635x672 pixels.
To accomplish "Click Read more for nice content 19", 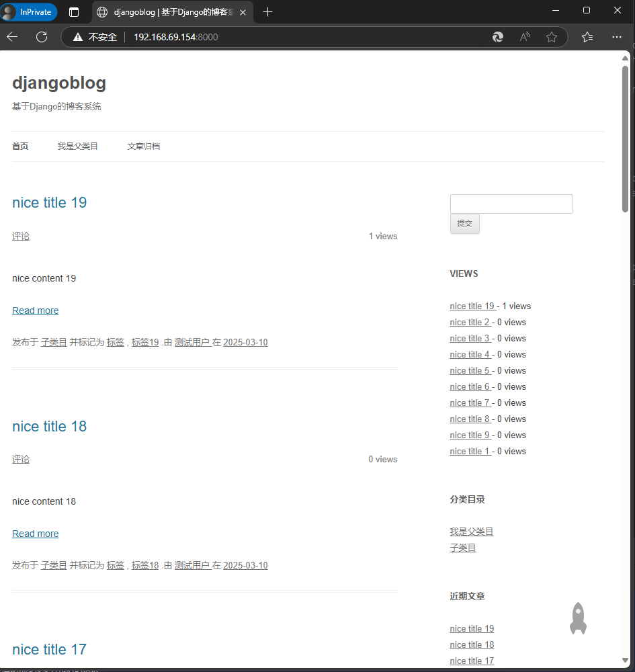I will click(x=35, y=310).
